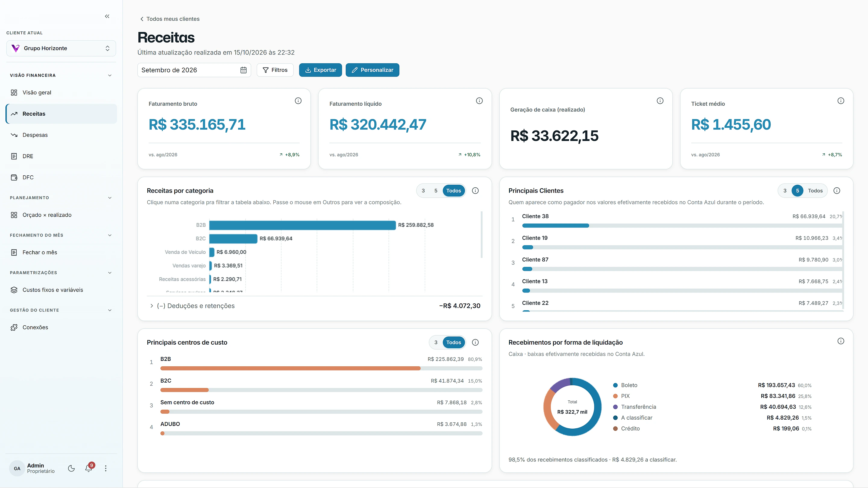
Task: Show top 5 in Receitas por categoria
Action: coord(436,191)
